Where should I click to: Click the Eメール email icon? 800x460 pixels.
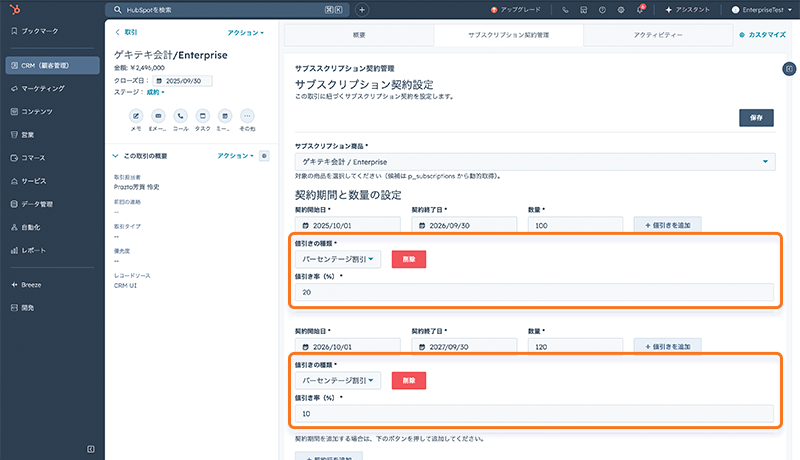pos(158,116)
